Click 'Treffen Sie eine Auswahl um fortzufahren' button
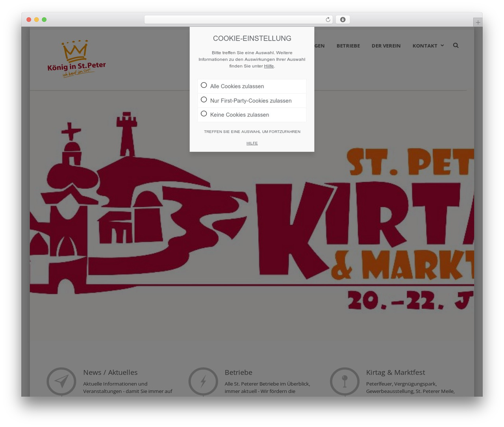Screen dimensions: 504x427 tap(252, 132)
